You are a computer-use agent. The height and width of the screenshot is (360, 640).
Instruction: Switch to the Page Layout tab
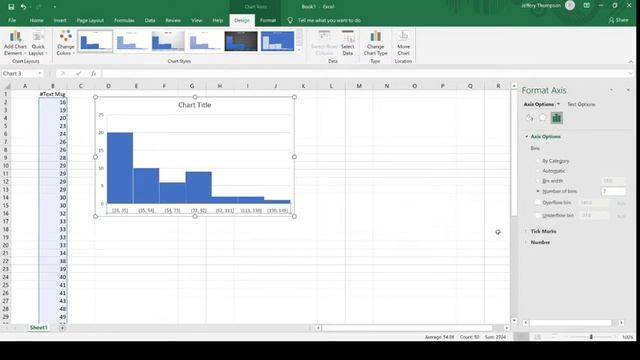pos(90,20)
